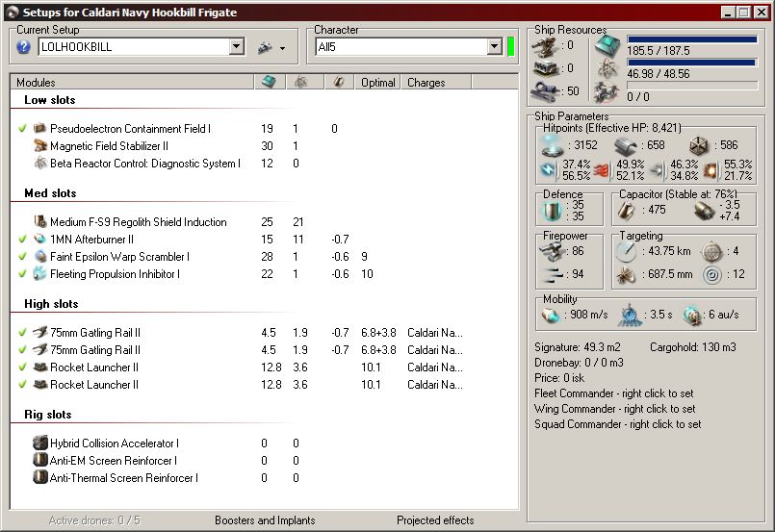Toggle Pseudoelectron Containment Field I active state

click(22, 129)
